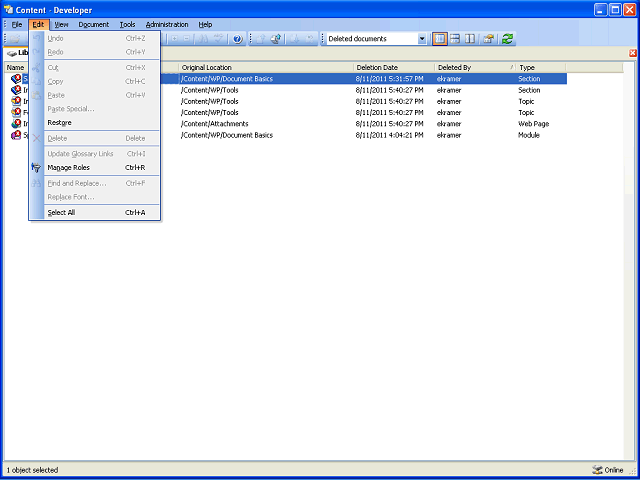Click the Copy entry in Edit menu
Image resolution: width=640 pixels, height=480 pixels.
tap(95, 82)
